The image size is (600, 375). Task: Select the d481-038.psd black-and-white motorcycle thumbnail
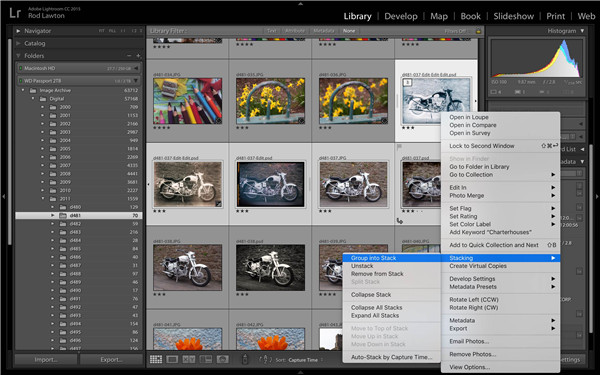click(271, 267)
